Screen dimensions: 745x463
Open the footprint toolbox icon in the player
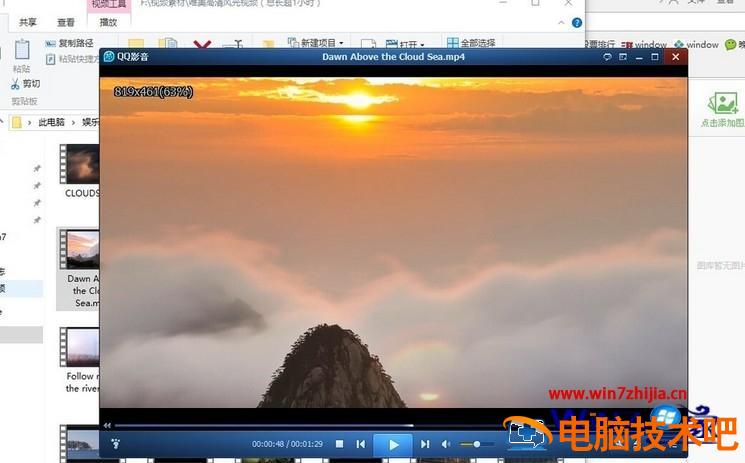115,443
